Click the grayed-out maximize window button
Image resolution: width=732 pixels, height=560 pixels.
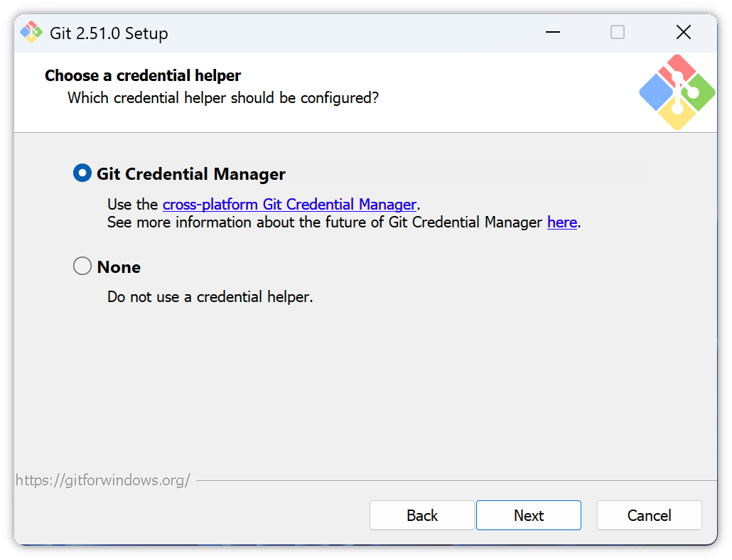(618, 33)
